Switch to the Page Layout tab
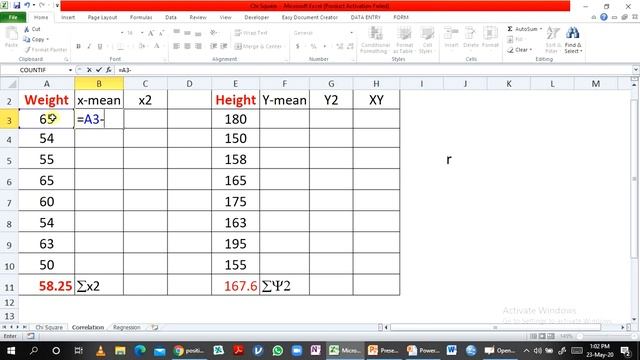Image resolution: width=640 pixels, height=360 pixels. pyautogui.click(x=102, y=17)
